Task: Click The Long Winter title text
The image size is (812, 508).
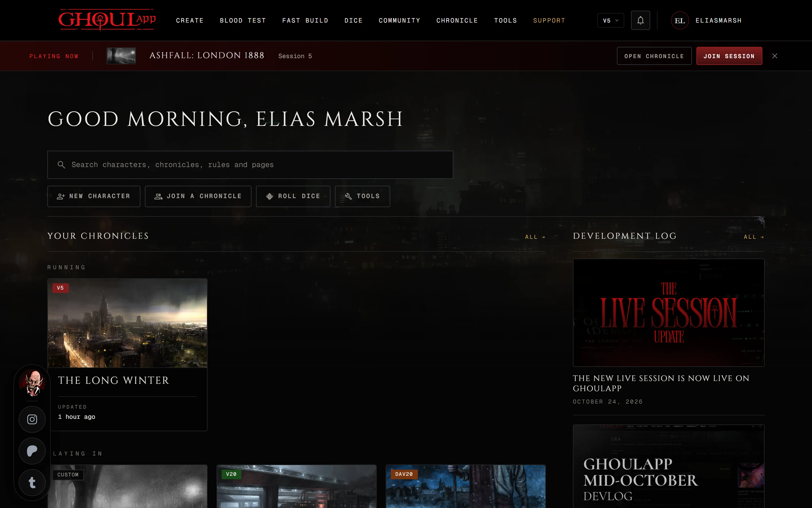Action: (113, 380)
